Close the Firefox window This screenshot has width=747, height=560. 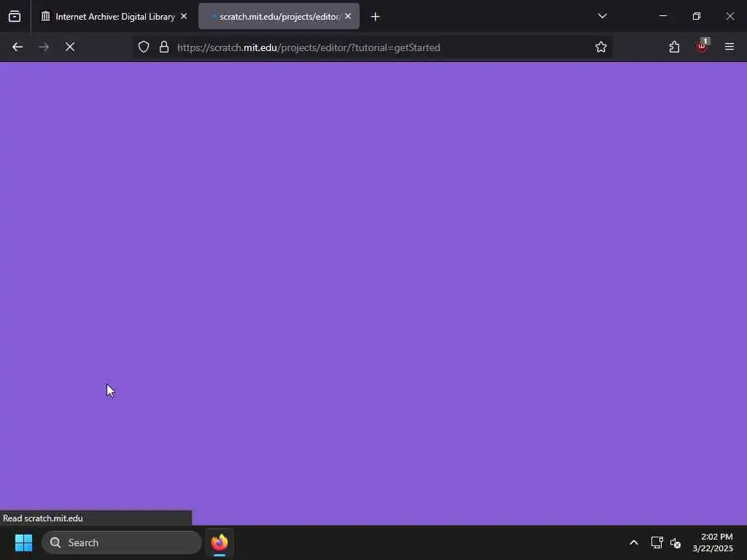click(729, 16)
